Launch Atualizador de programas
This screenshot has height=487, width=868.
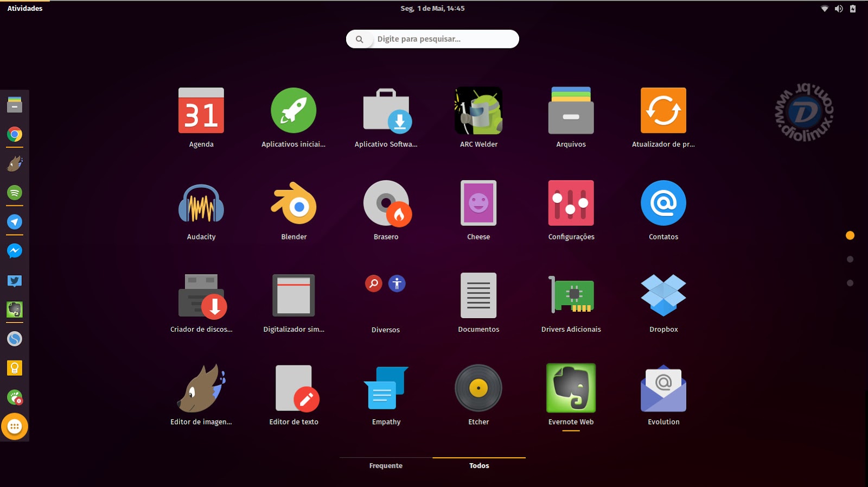tap(663, 111)
